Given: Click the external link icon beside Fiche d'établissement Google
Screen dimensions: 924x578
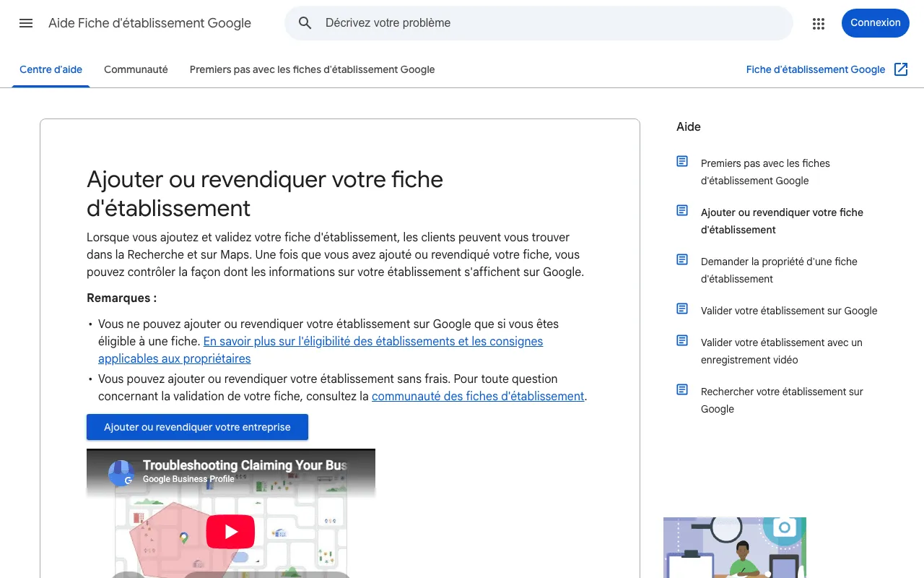Looking at the screenshot, I should tap(901, 69).
